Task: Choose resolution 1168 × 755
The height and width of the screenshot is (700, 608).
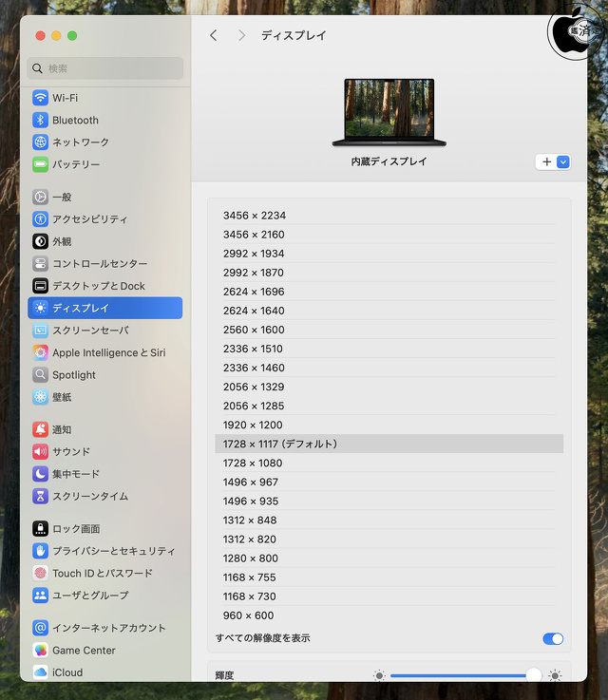Action: [389, 577]
